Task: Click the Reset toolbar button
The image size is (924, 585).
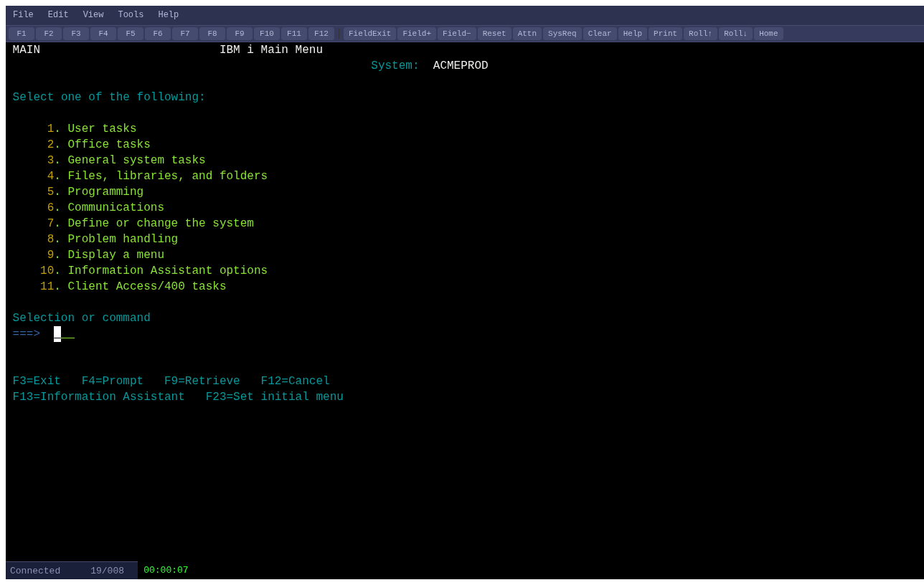Action: coord(494,34)
